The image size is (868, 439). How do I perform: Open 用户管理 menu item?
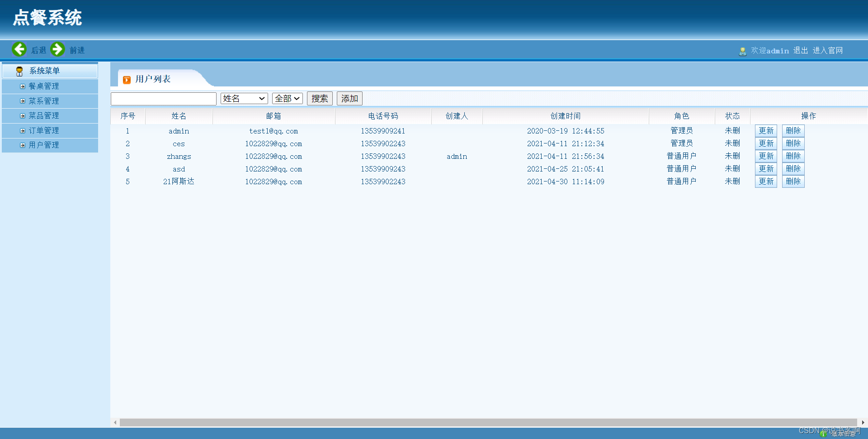(x=44, y=145)
